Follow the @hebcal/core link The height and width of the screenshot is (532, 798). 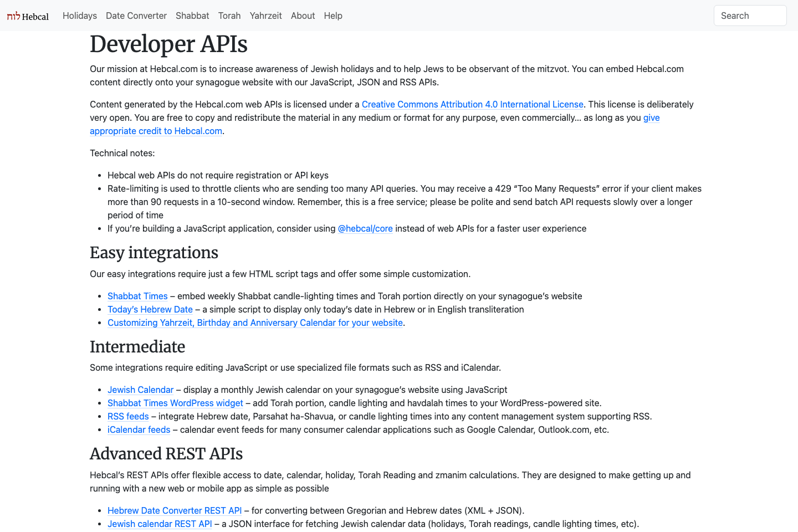coord(365,228)
